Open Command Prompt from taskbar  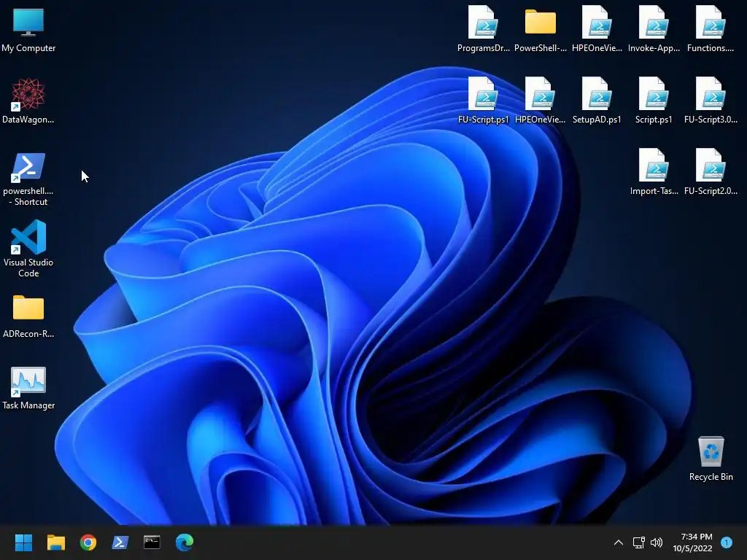tap(152, 542)
